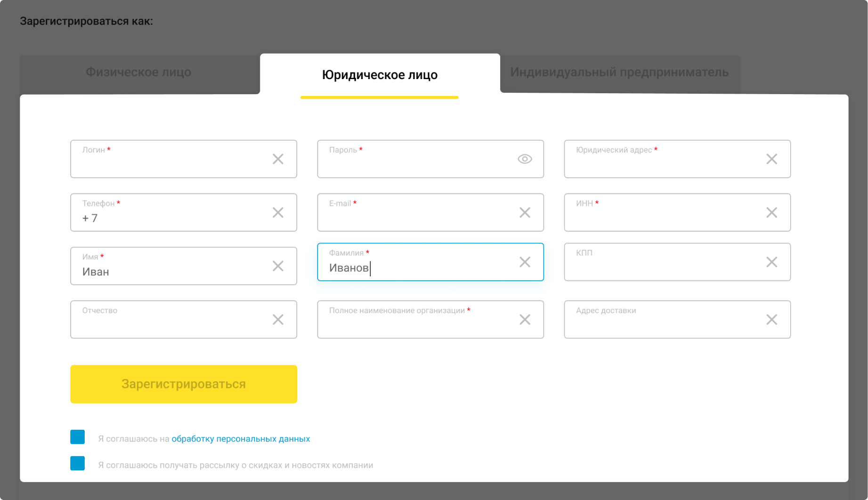This screenshot has width=868, height=500.
Task: Clear the Телефон field
Action: click(x=278, y=212)
